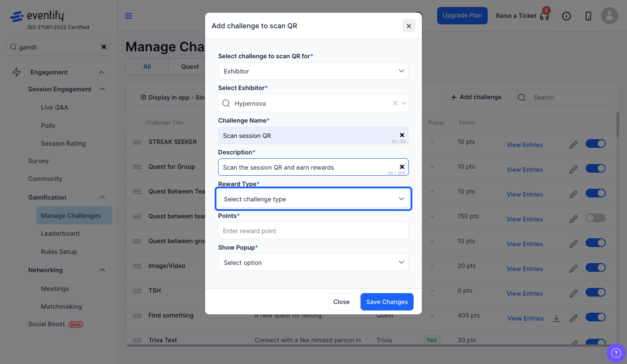Switch to the Quest tab
The height and width of the screenshot is (364, 627).
click(x=190, y=67)
